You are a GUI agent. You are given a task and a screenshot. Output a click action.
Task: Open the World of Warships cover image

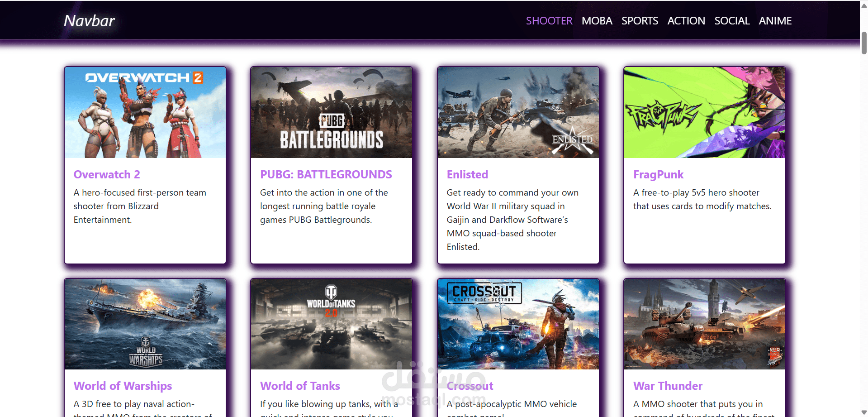[145, 324]
